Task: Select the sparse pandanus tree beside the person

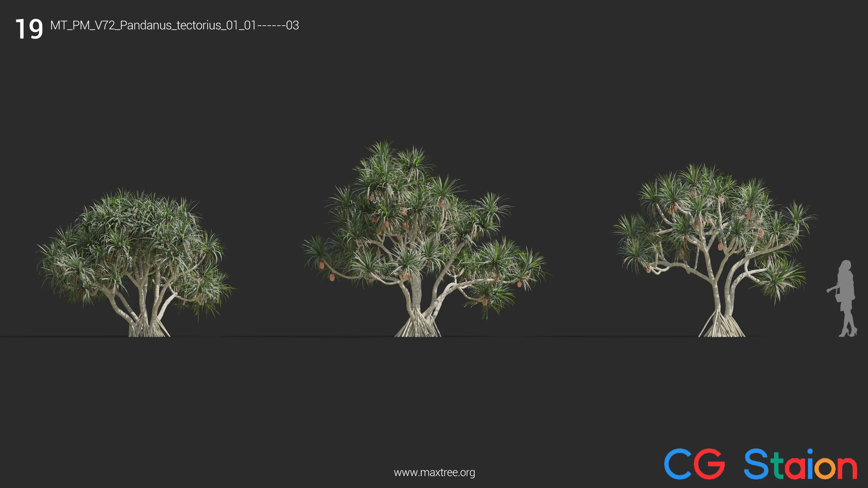Action: click(x=716, y=250)
